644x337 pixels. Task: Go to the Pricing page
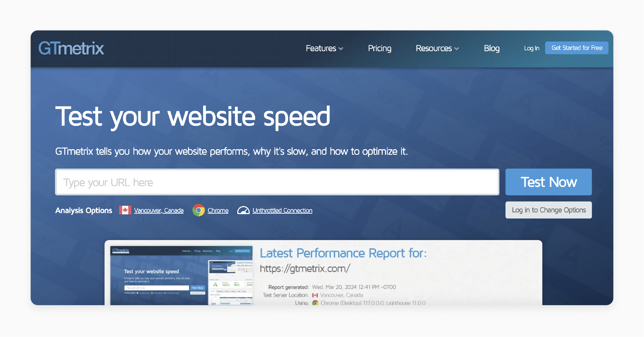380,48
